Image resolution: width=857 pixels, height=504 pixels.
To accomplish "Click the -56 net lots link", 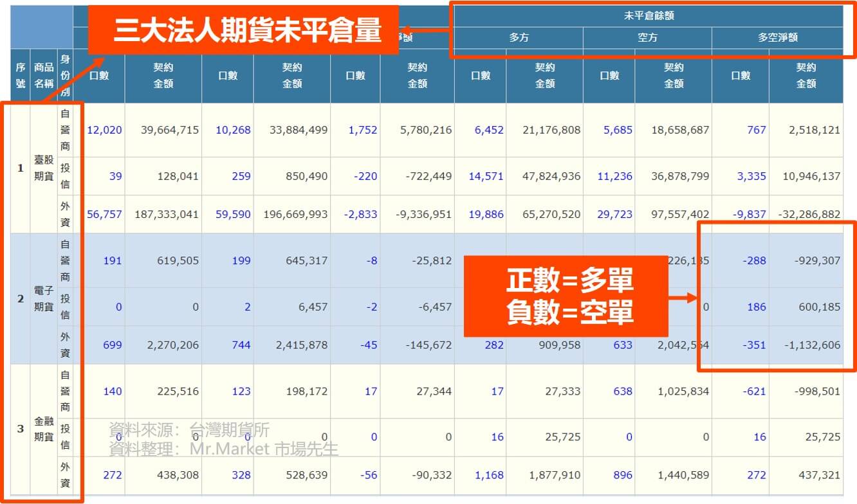I will [x=369, y=476].
